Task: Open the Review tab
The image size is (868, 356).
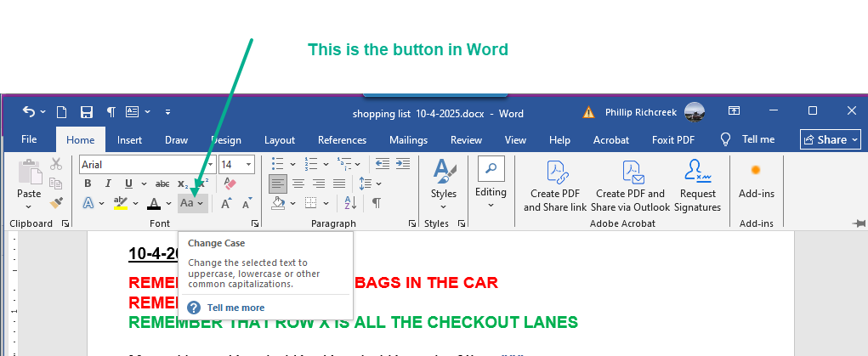Action: (x=466, y=140)
